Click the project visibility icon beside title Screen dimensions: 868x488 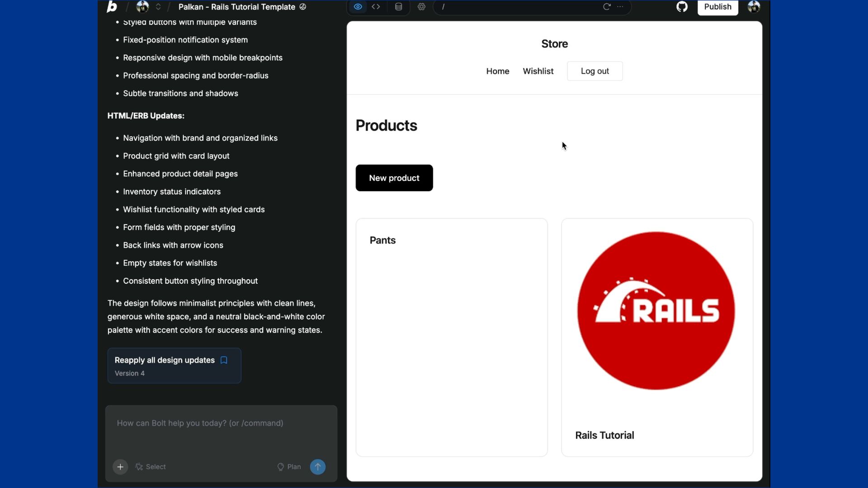pos(303,7)
